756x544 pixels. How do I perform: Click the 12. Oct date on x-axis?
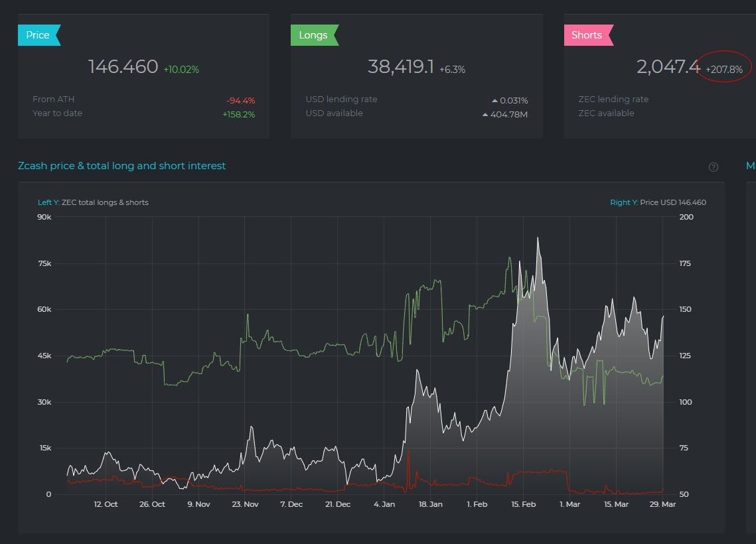pyautogui.click(x=106, y=504)
